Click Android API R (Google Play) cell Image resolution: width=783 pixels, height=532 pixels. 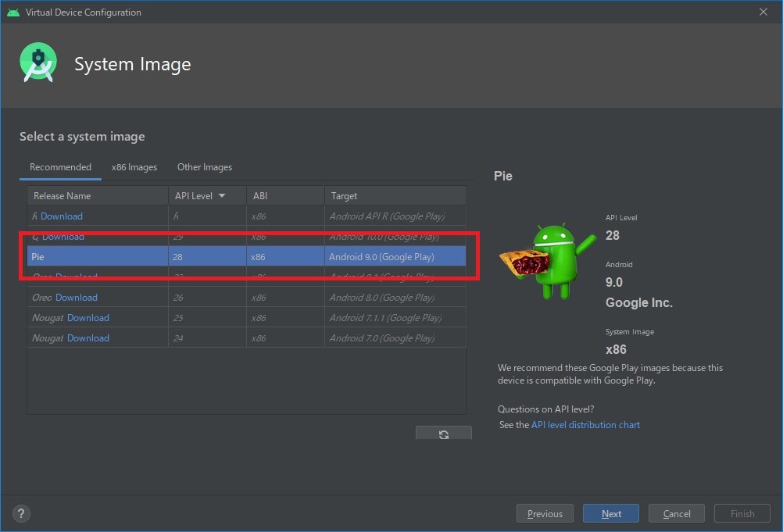395,216
